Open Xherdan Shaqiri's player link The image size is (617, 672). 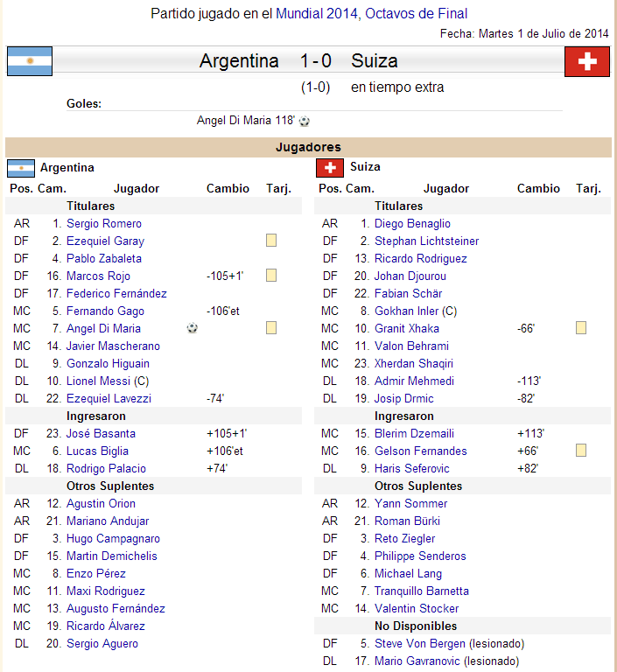click(414, 363)
